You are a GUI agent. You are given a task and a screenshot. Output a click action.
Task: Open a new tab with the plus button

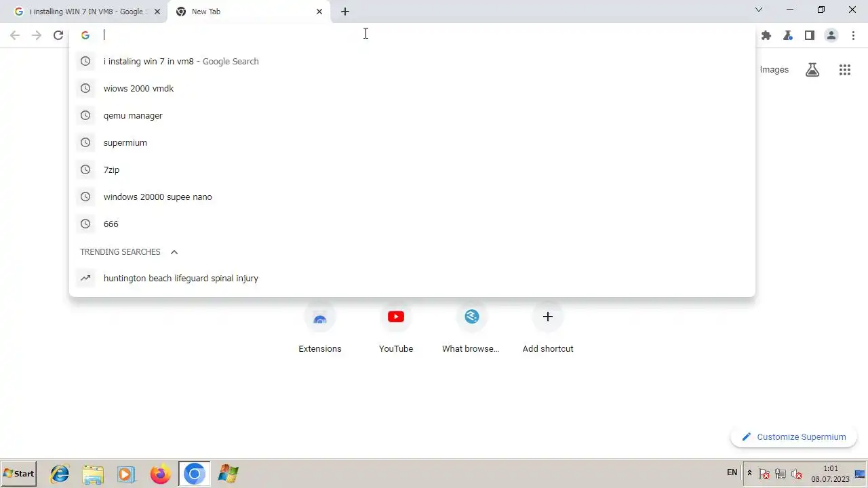click(x=345, y=12)
